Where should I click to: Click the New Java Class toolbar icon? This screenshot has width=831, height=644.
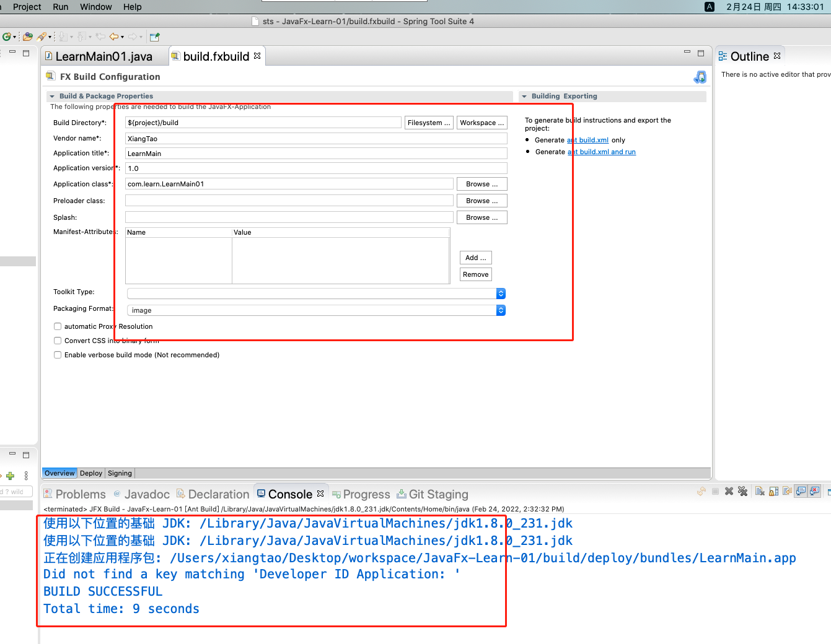click(7, 37)
